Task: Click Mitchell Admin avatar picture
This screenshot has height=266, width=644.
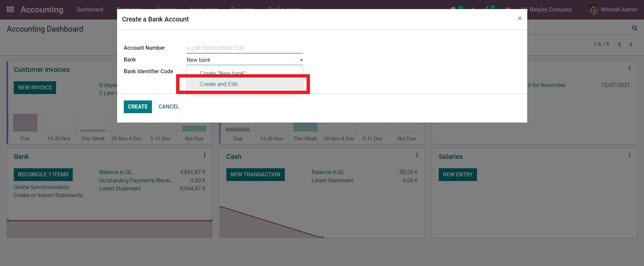Action: click(593, 9)
